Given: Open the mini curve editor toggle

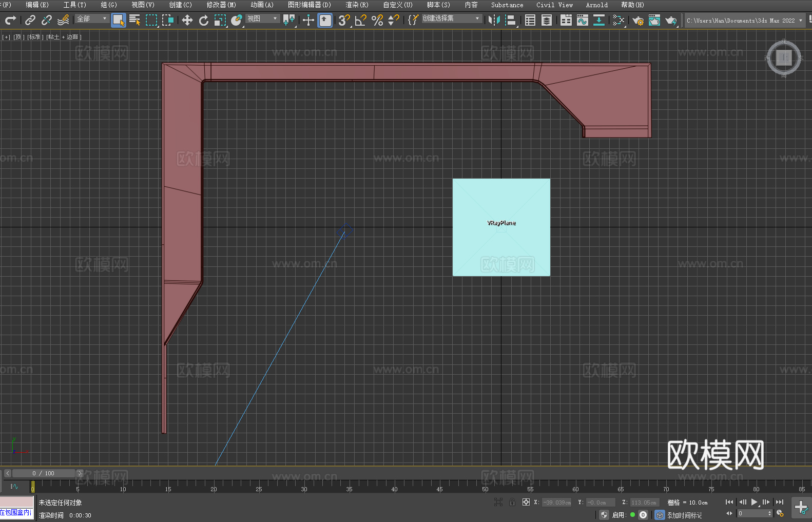Looking at the screenshot, I should tap(14, 486).
